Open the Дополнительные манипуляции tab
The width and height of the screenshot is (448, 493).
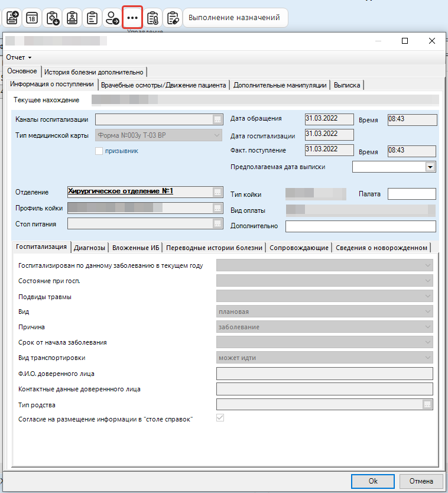coord(280,85)
